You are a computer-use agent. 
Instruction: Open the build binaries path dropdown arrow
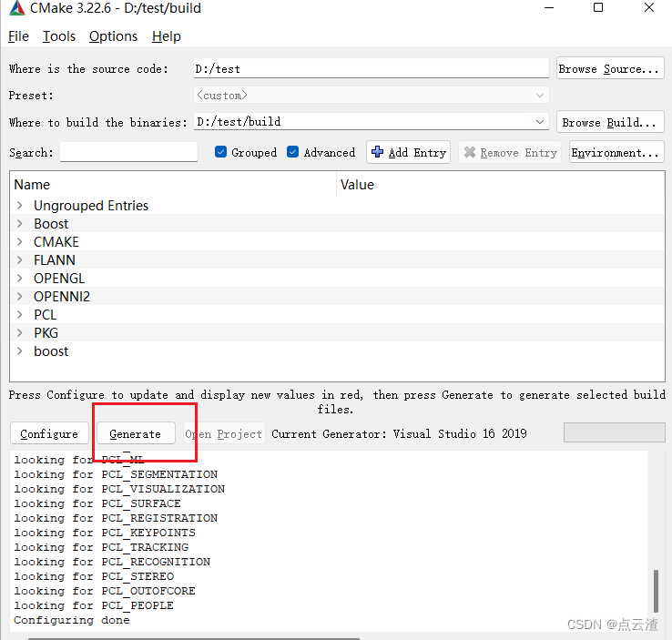540,122
